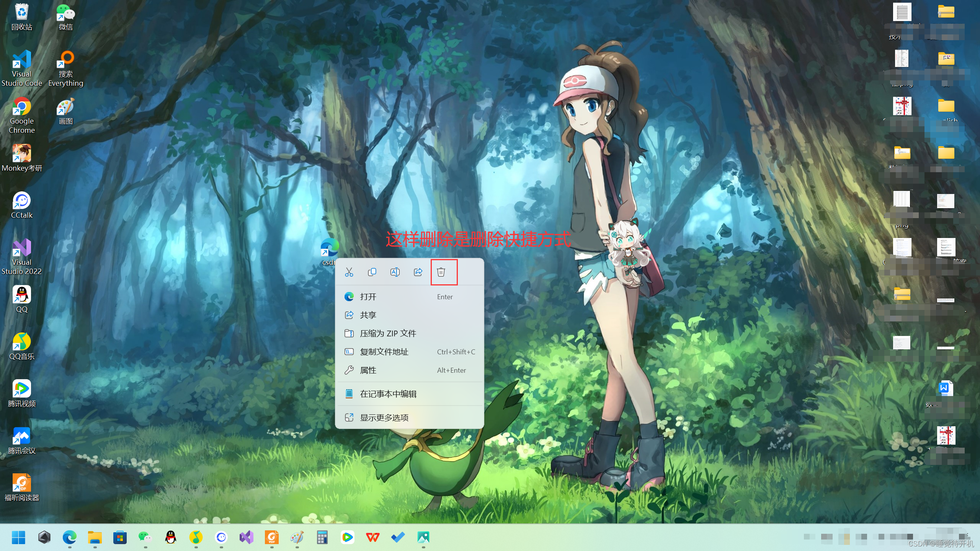Expand 显示更多选项 in the context menu
This screenshot has width=980, height=551.
410,417
